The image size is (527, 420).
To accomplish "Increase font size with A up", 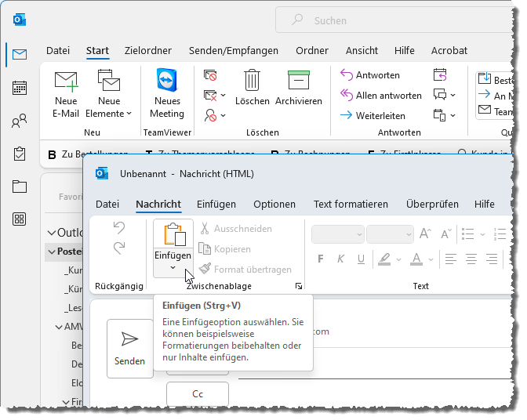I will pyautogui.click(x=425, y=234).
